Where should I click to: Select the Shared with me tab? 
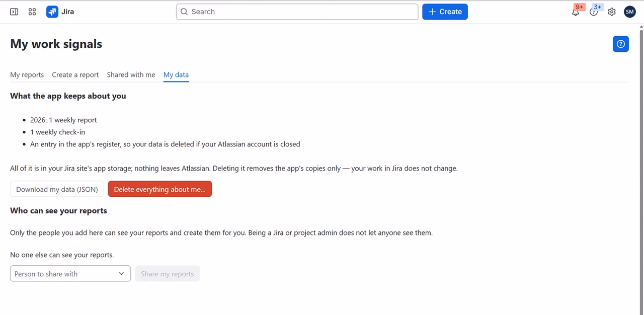131,74
